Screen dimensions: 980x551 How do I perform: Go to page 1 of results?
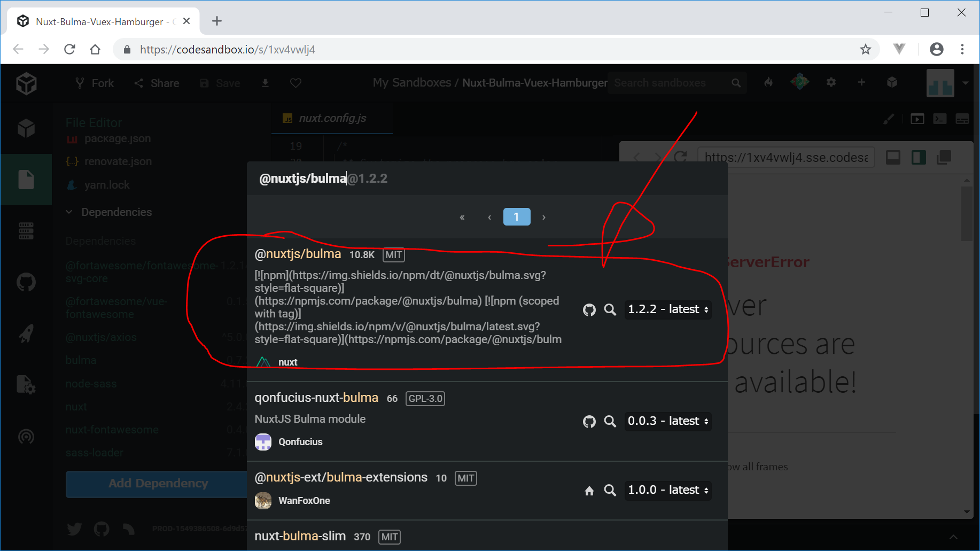[516, 217]
